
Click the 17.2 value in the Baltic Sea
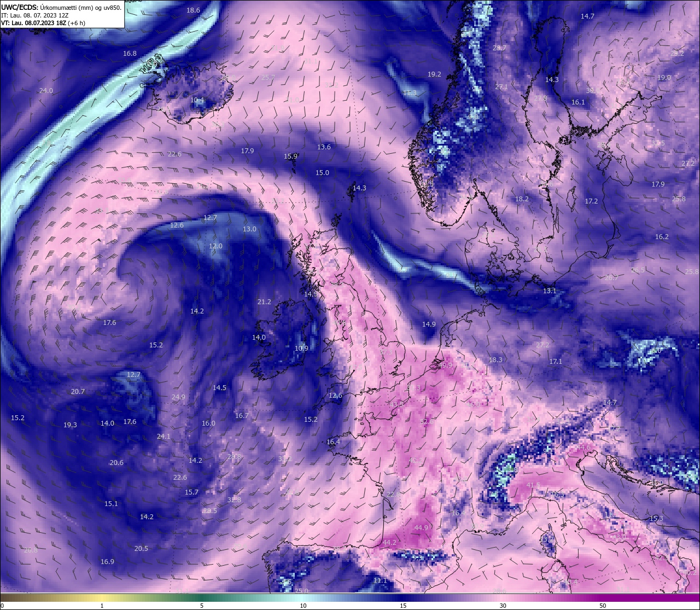(591, 202)
